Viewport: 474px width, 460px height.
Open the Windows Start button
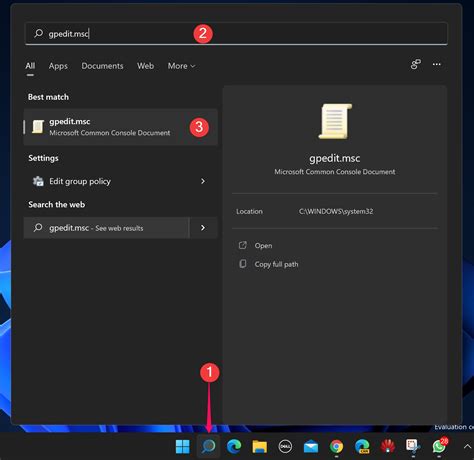tap(183, 447)
